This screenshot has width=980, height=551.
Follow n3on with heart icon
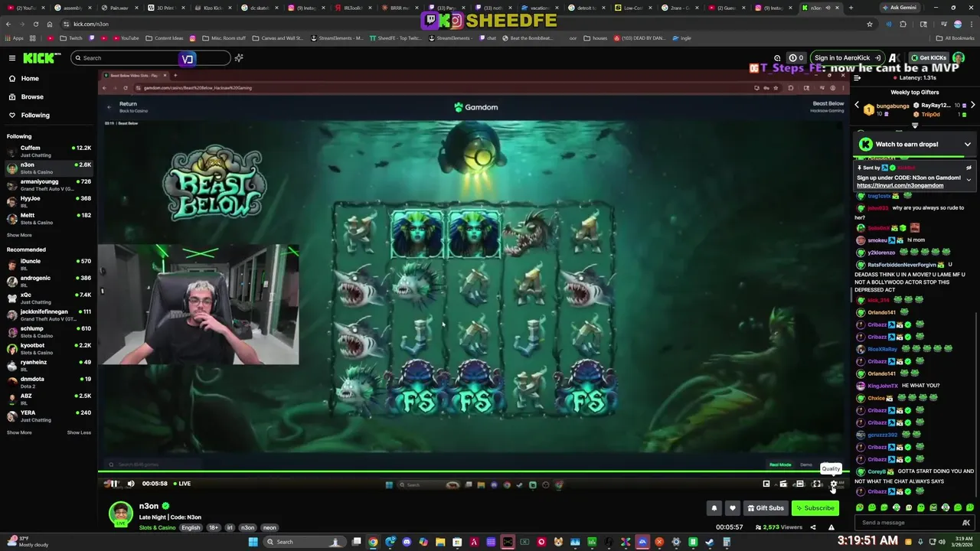coord(733,508)
